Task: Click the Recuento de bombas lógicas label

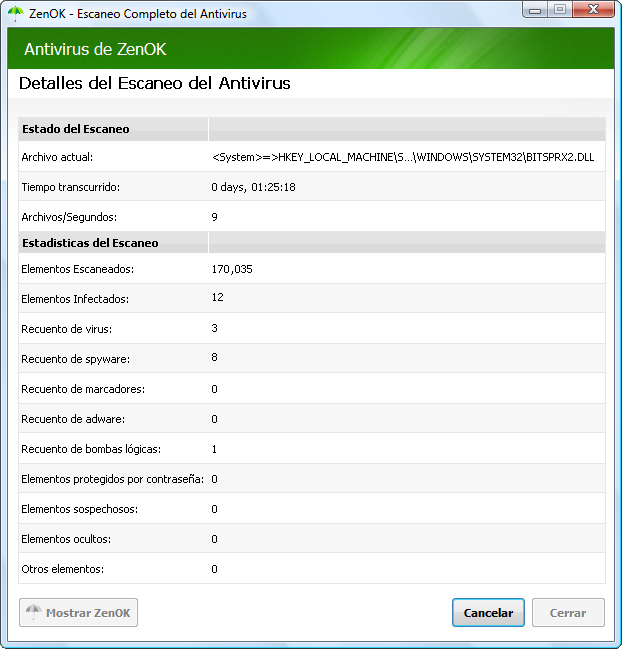Action: [x=91, y=449]
